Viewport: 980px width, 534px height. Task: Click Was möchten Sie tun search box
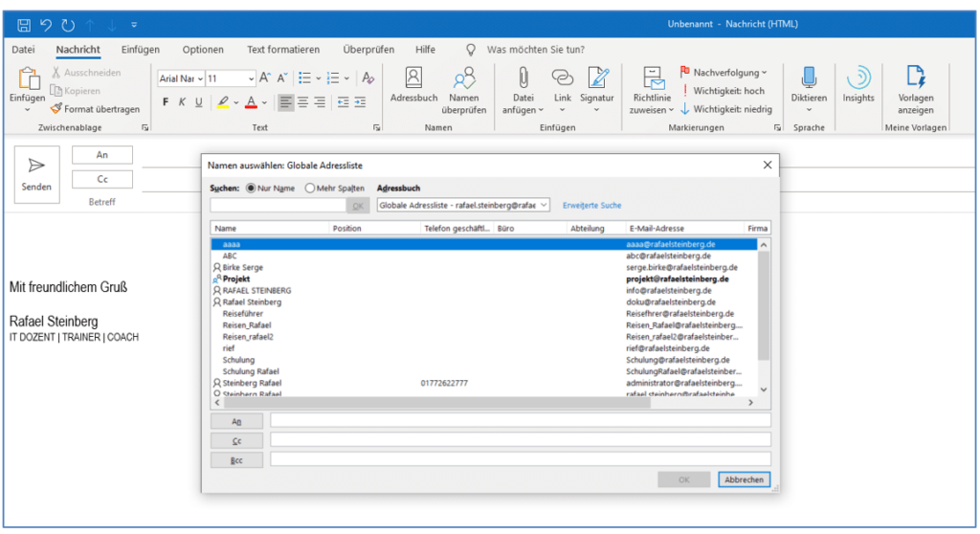[536, 50]
